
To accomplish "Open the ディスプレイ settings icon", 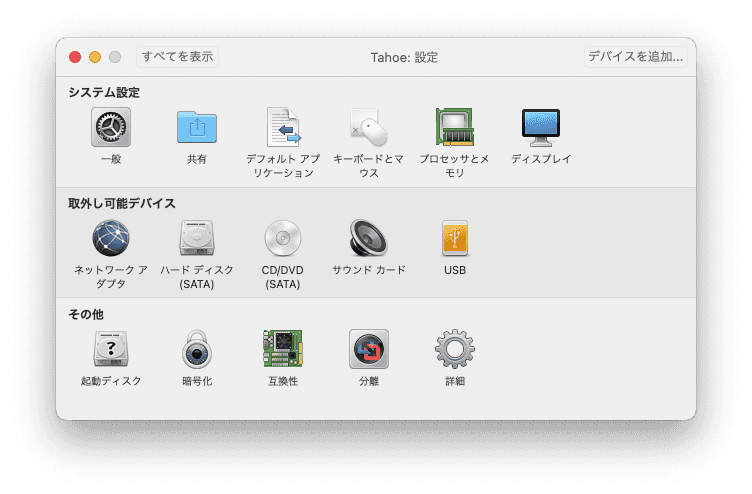I will point(541,127).
